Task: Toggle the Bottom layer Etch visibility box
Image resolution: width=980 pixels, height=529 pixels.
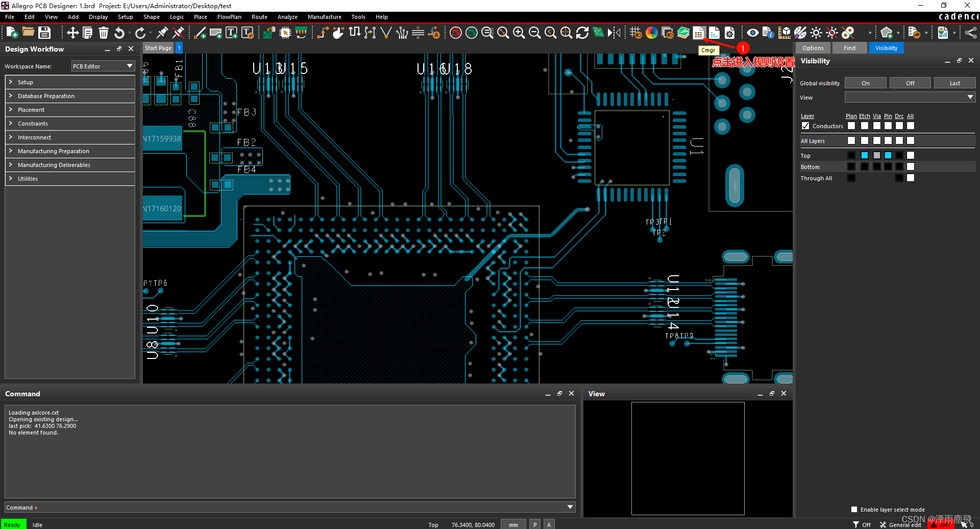Action: click(865, 166)
